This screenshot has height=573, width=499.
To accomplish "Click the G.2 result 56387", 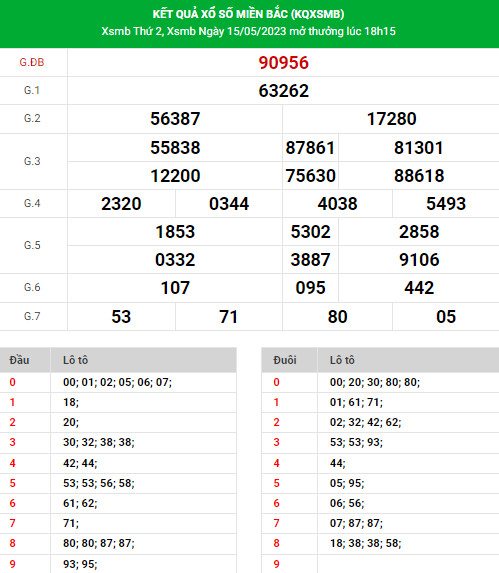I will point(175,119).
